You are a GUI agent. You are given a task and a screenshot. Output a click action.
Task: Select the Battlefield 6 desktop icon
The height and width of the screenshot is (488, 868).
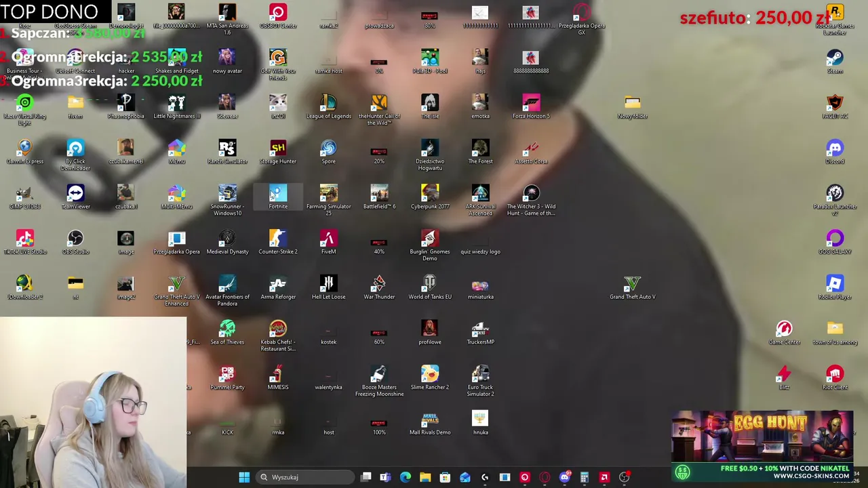(x=379, y=197)
